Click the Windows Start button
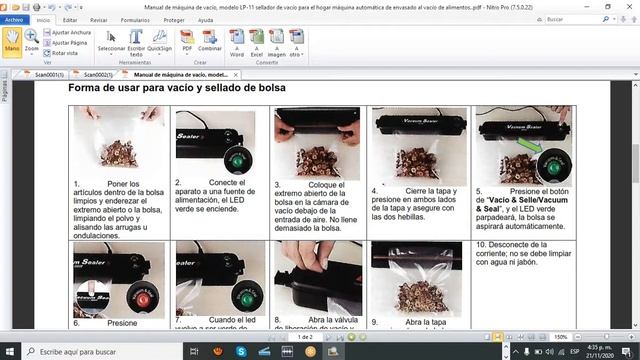 pyautogui.click(x=10, y=351)
